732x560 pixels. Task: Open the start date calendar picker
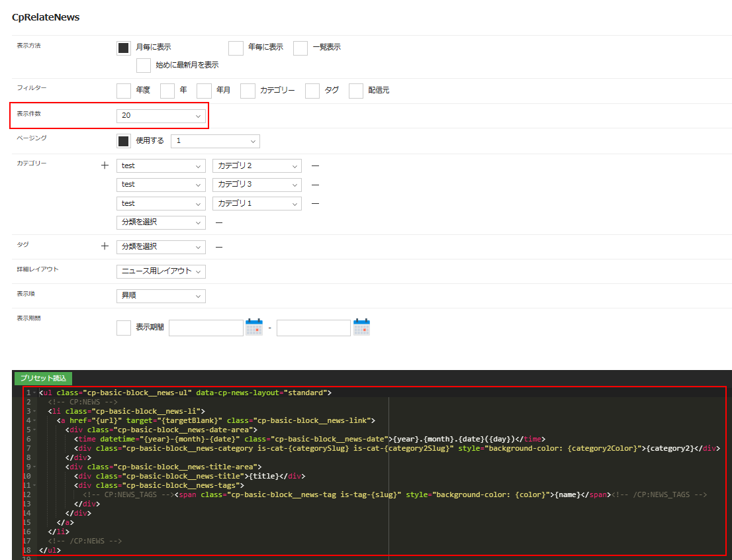(x=254, y=327)
